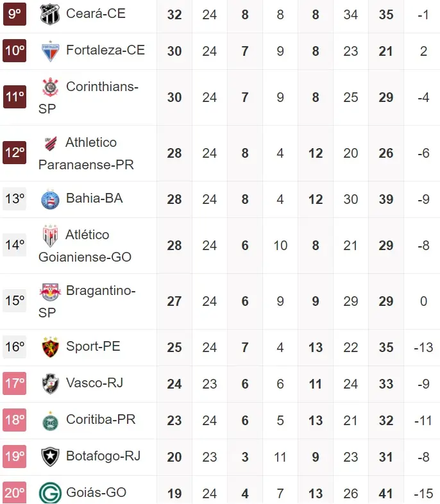Click the Goiás-GO green logo
Viewport: 440px width, 504px height.
(x=50, y=493)
